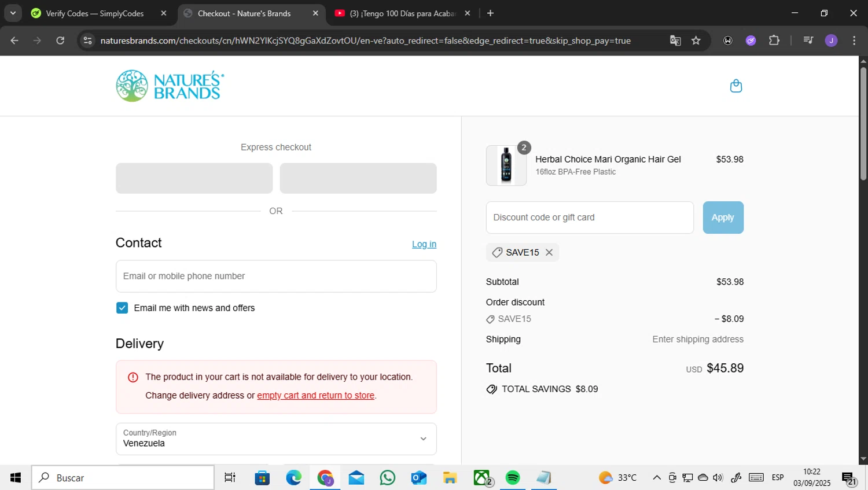This screenshot has width=868, height=490.
Task: Open the taskbar clock and date
Action: pyautogui.click(x=812, y=478)
